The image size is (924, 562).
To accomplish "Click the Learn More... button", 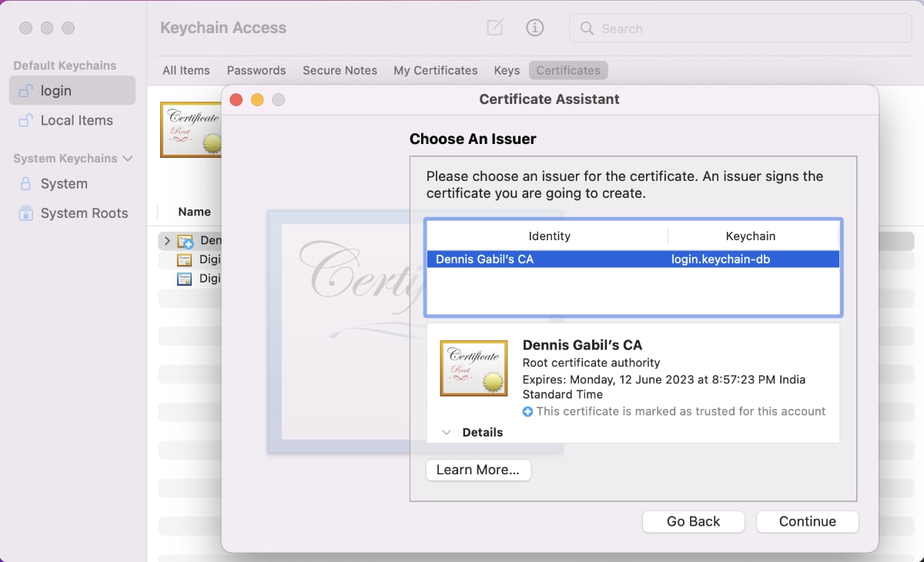I will pyautogui.click(x=478, y=470).
